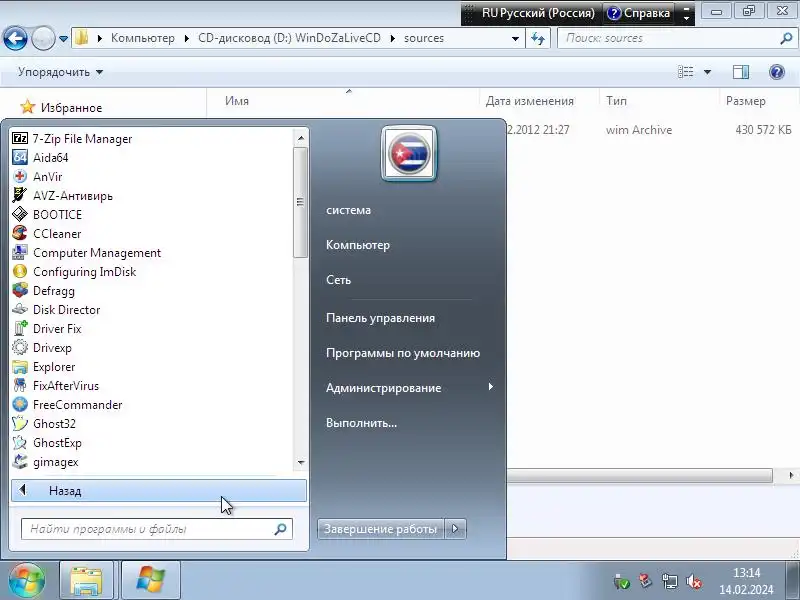Viewport: 800px width, 600px height.
Task: Select wim Archive file row
Action: point(648,130)
